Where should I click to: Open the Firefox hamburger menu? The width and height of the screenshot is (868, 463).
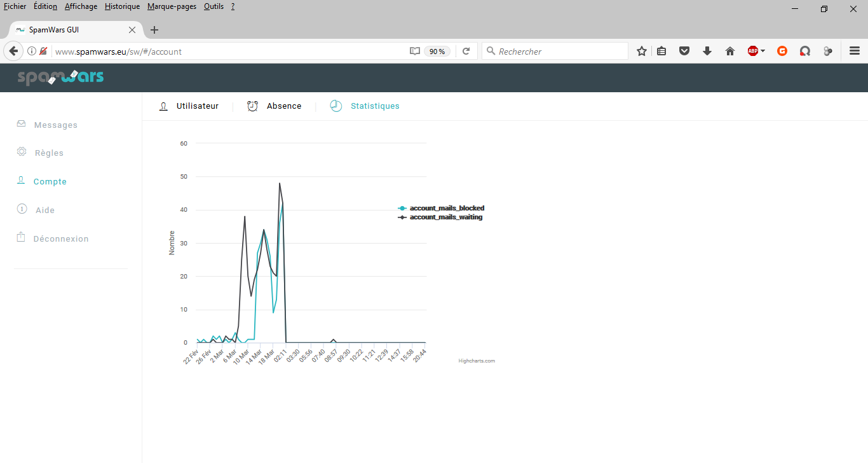tap(855, 51)
